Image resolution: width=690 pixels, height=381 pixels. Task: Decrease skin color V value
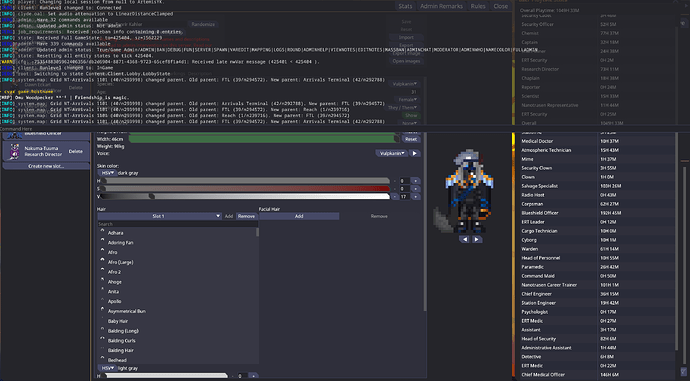point(395,197)
